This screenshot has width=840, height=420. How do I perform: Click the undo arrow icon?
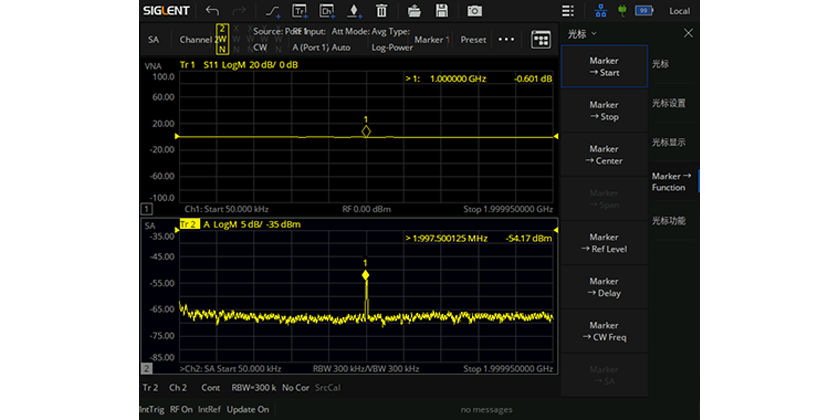(212, 11)
